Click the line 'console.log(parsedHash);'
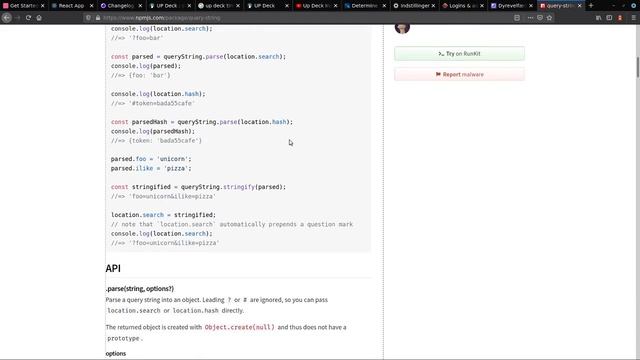640x360 pixels. [x=153, y=131]
